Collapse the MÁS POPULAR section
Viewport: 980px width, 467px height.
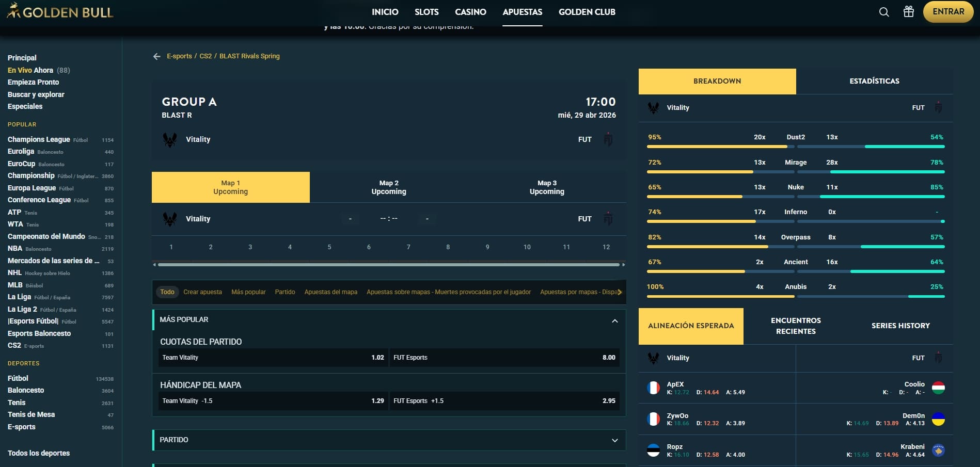pyautogui.click(x=614, y=320)
